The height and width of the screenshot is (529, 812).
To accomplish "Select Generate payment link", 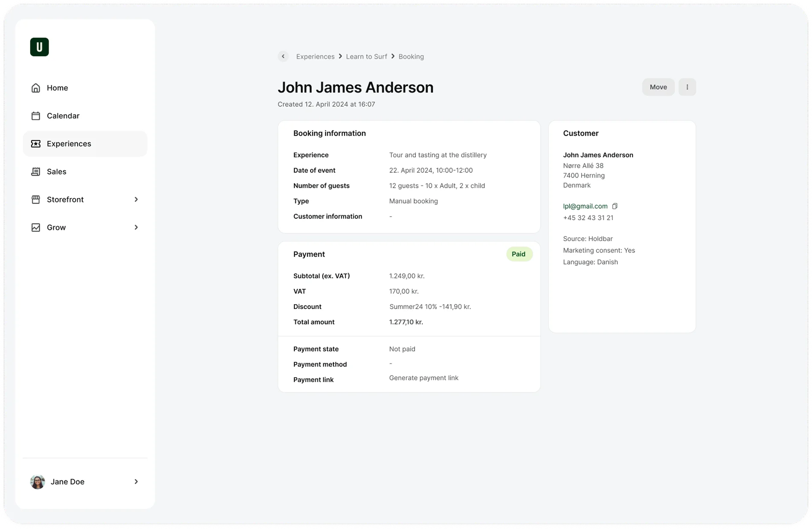I will [x=423, y=378].
